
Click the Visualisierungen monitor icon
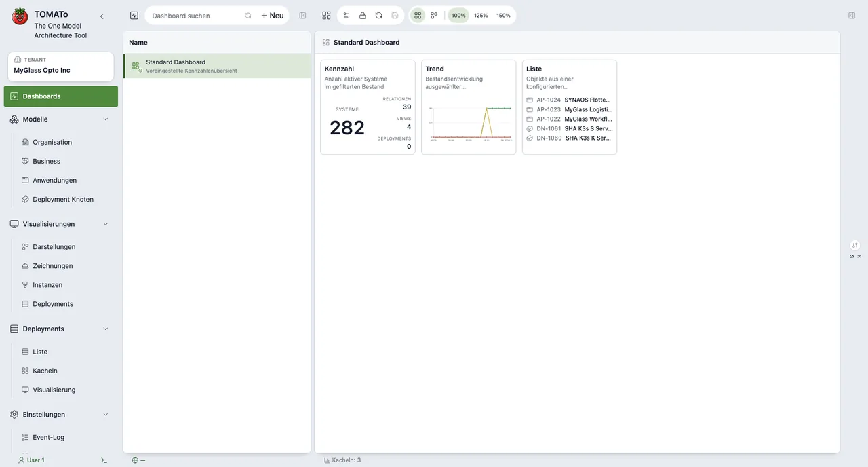(x=14, y=224)
